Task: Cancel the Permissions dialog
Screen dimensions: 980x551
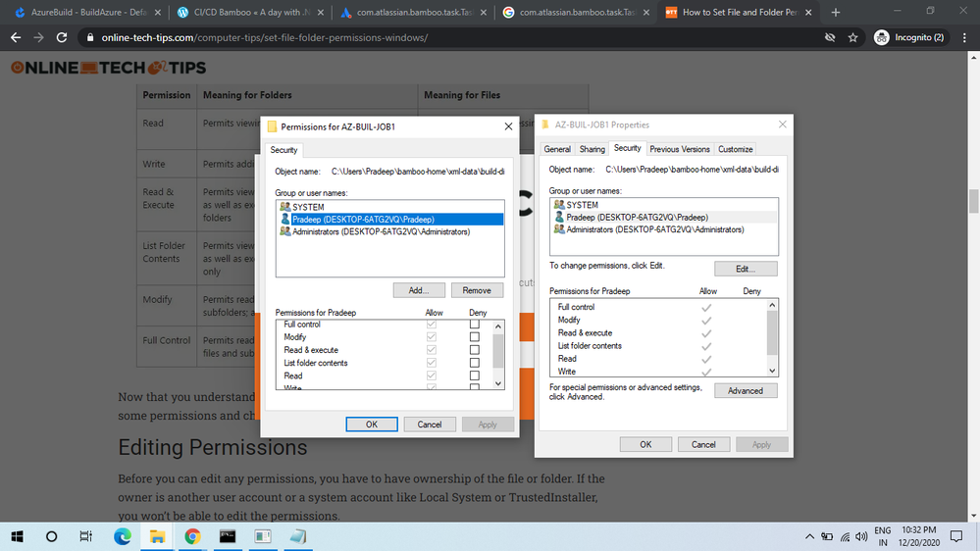Action: (x=430, y=425)
